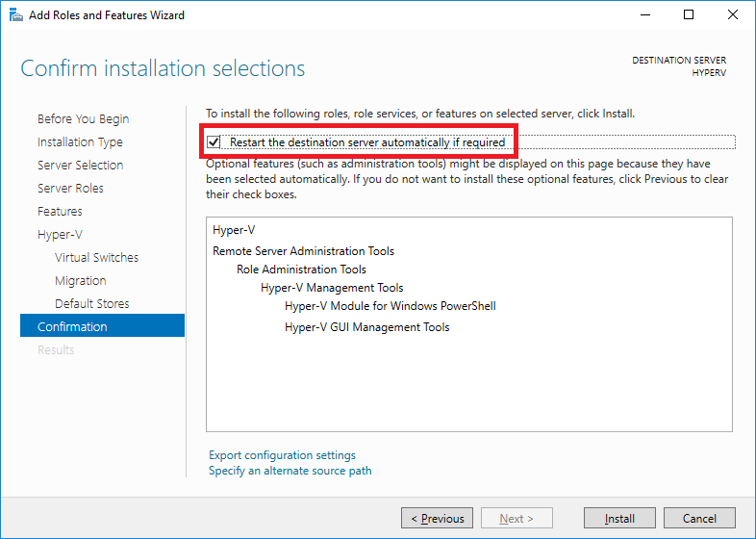Open the Hyper-V step in sidebar

(x=60, y=235)
